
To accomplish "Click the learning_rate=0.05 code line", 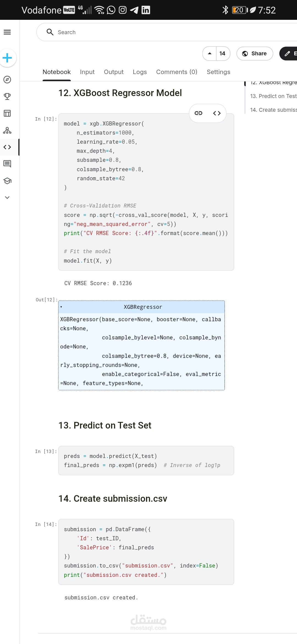I will 107,142.
